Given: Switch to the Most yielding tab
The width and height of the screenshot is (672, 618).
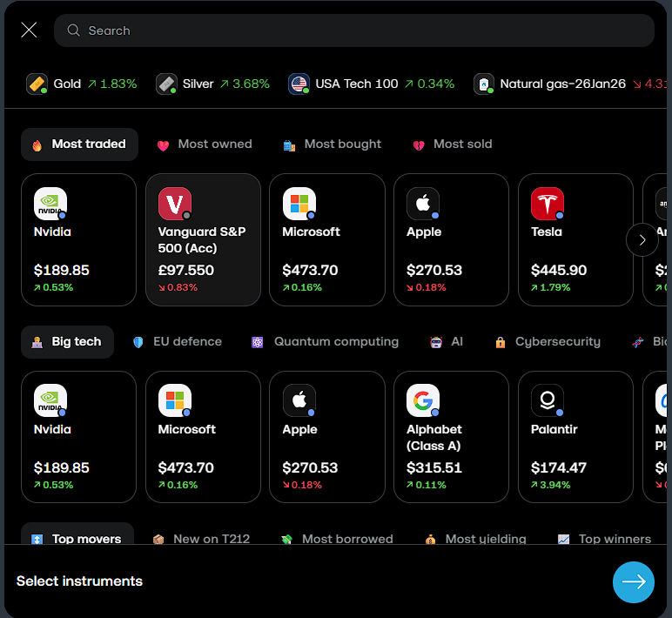Looking at the screenshot, I should click(476, 538).
